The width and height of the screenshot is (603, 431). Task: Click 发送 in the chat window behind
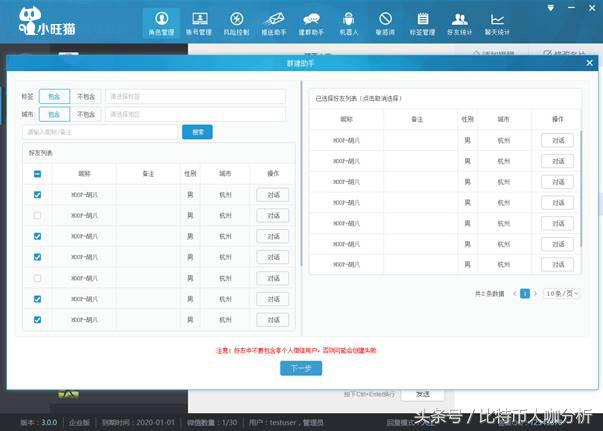(x=423, y=394)
